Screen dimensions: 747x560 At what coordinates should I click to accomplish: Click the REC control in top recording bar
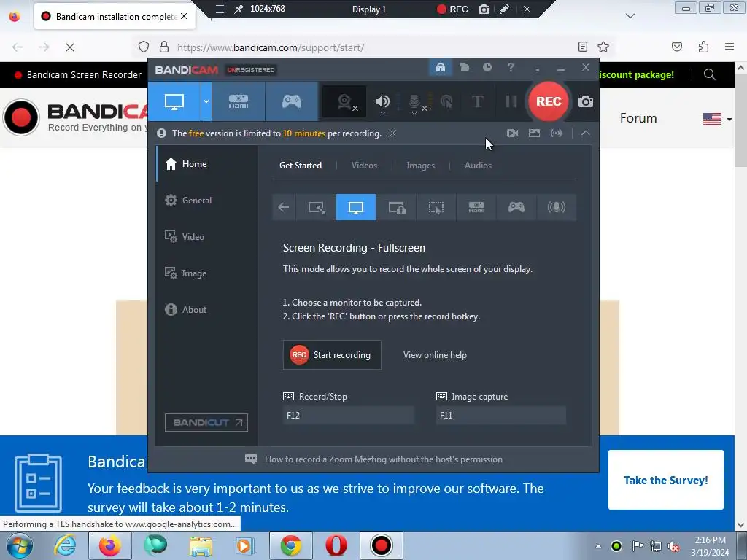point(452,9)
